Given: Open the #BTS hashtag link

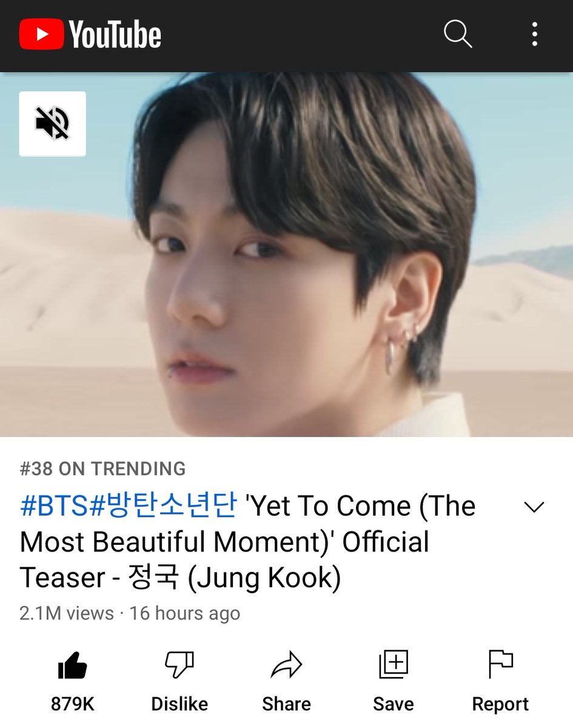Looking at the screenshot, I should [x=55, y=507].
